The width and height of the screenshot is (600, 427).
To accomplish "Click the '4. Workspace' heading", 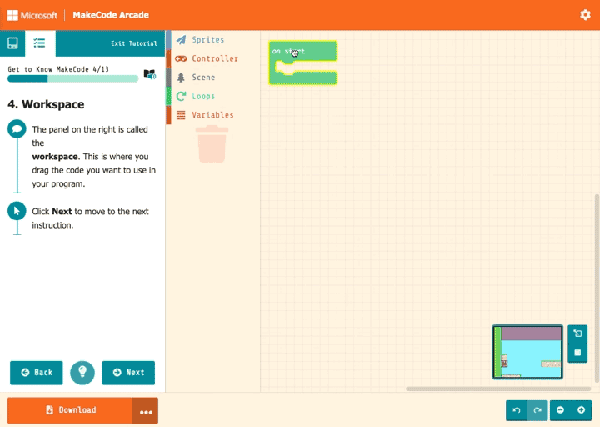I will click(x=46, y=104).
